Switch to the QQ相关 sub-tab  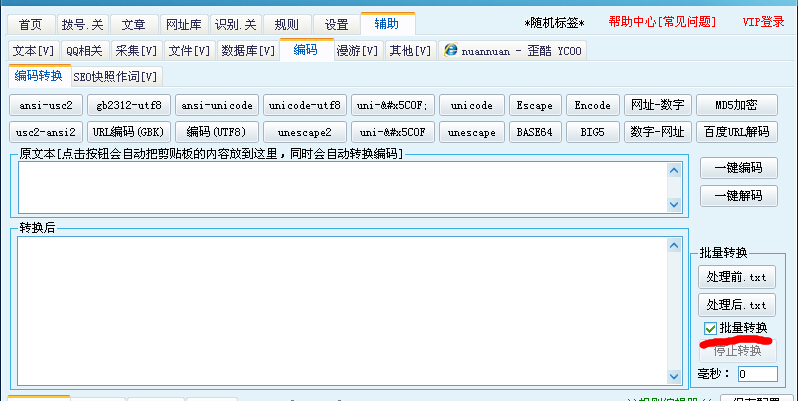click(84, 51)
